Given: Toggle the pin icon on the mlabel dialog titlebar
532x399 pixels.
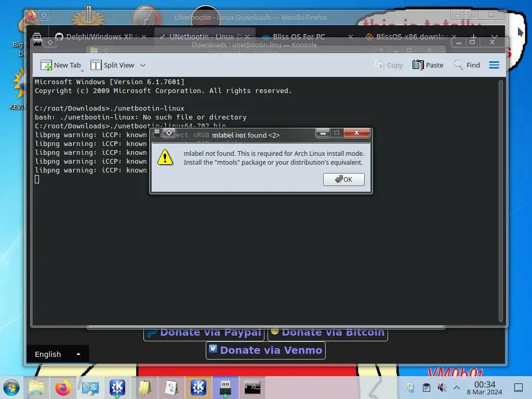Looking at the screenshot, I should [169, 132].
